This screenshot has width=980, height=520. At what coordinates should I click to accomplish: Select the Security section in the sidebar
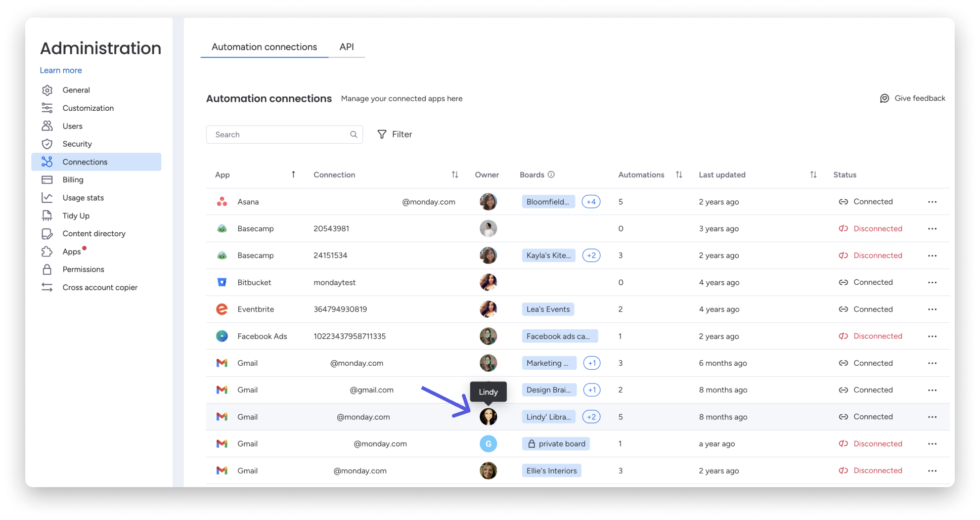click(78, 144)
